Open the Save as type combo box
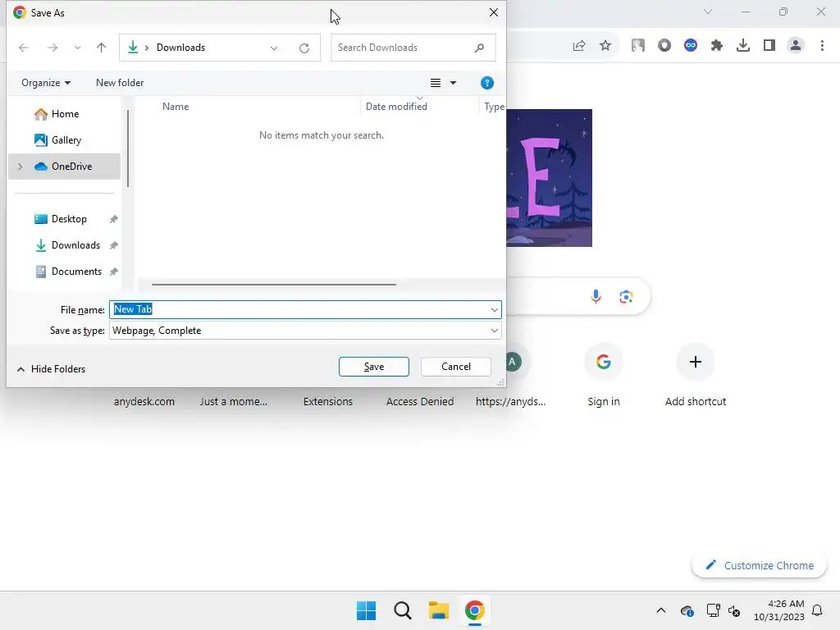 pos(305,331)
